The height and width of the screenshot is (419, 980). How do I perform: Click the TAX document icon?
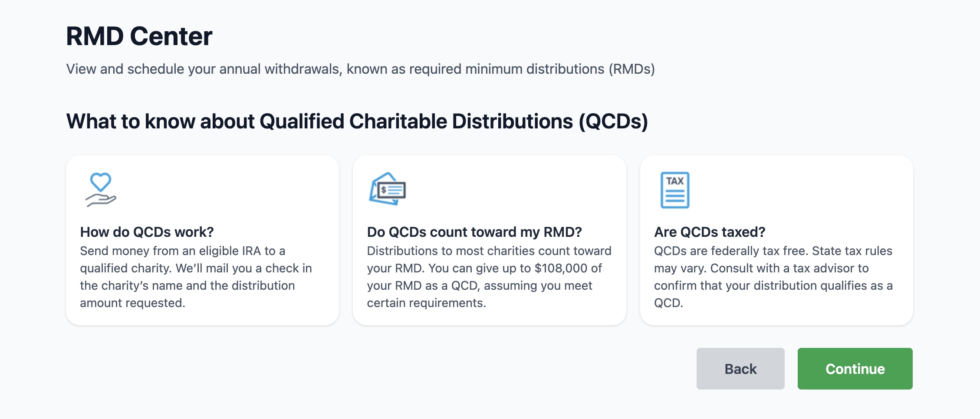675,190
